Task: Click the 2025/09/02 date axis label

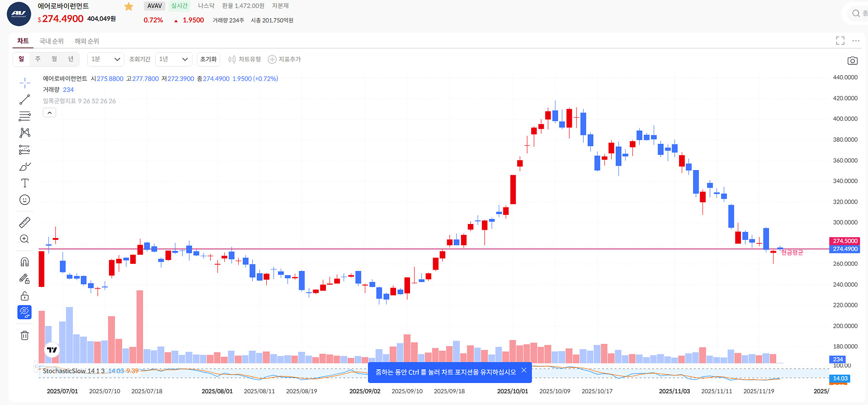Action: click(x=365, y=391)
